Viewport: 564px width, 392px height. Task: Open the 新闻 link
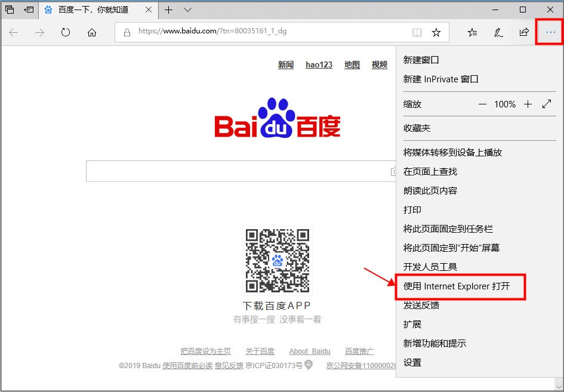point(286,64)
